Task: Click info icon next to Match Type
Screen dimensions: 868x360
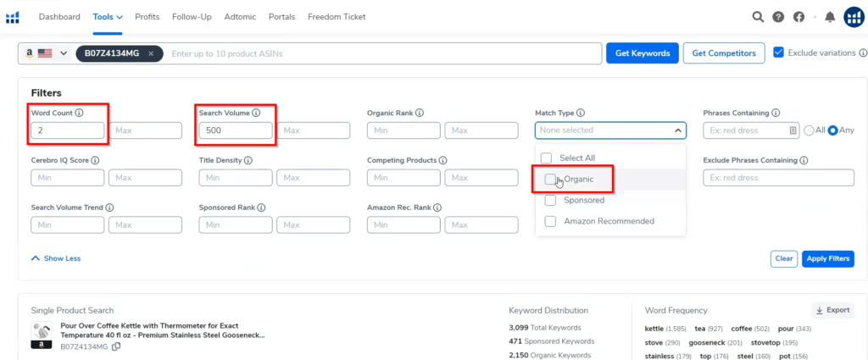Action: (x=580, y=113)
